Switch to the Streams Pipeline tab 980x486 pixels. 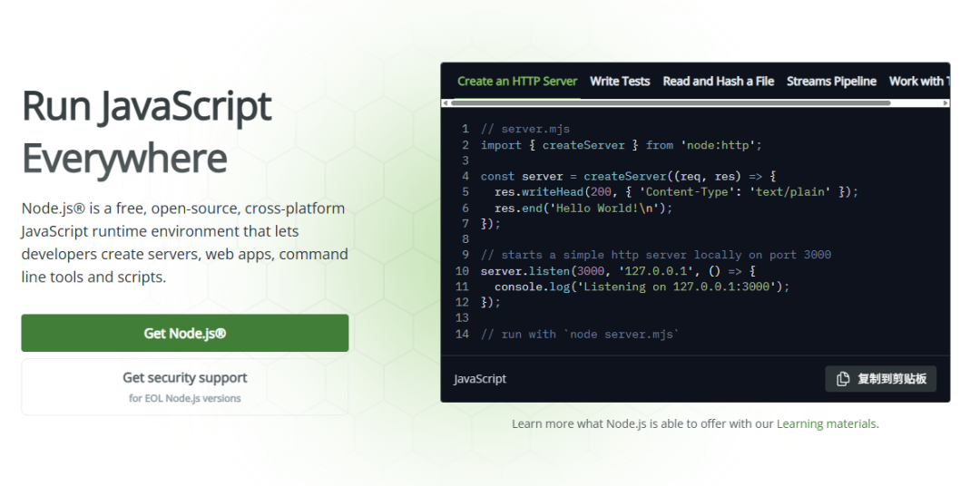pos(831,82)
